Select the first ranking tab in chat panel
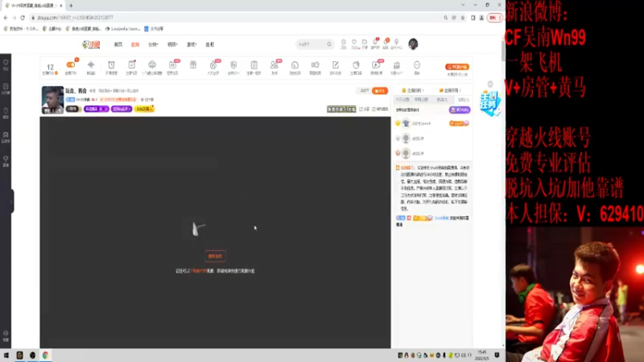This screenshot has width=644, height=362. (402, 100)
